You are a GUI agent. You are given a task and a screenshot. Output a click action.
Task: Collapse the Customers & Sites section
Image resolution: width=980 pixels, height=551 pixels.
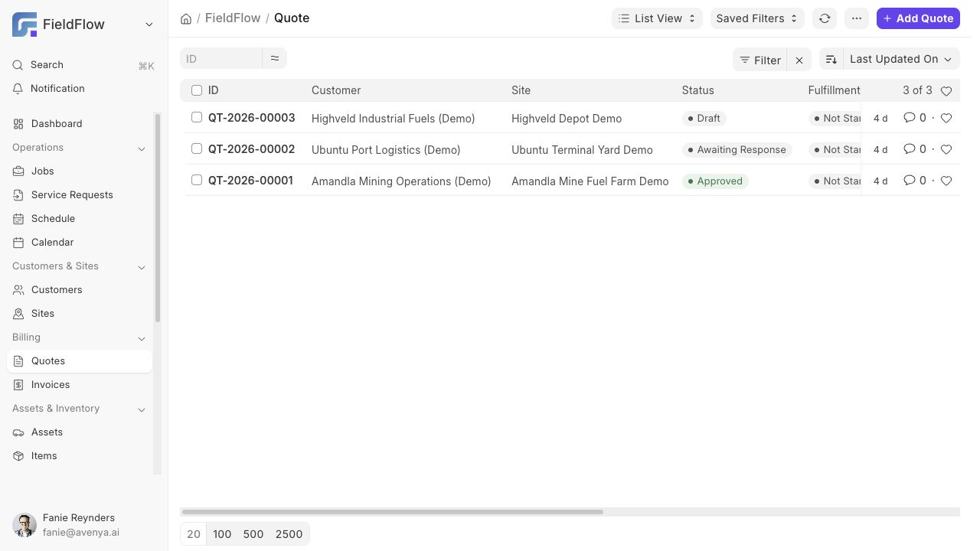[x=142, y=267]
